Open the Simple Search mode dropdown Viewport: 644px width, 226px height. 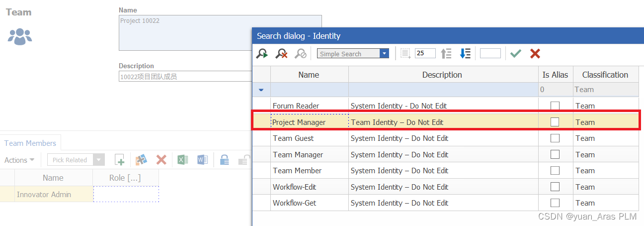pyautogui.click(x=384, y=54)
